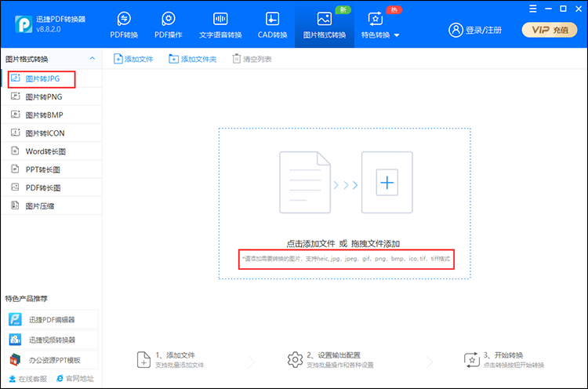Click the 特色转换 star icon

(376, 18)
